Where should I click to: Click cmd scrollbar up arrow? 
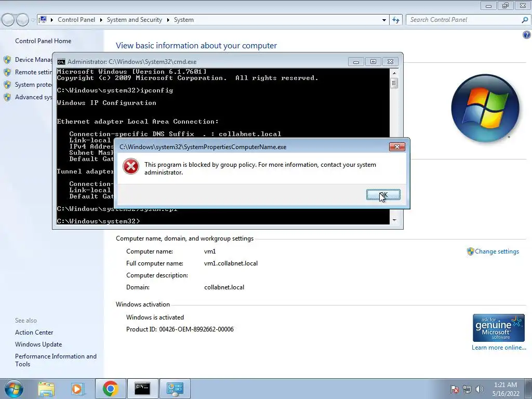tap(394, 73)
